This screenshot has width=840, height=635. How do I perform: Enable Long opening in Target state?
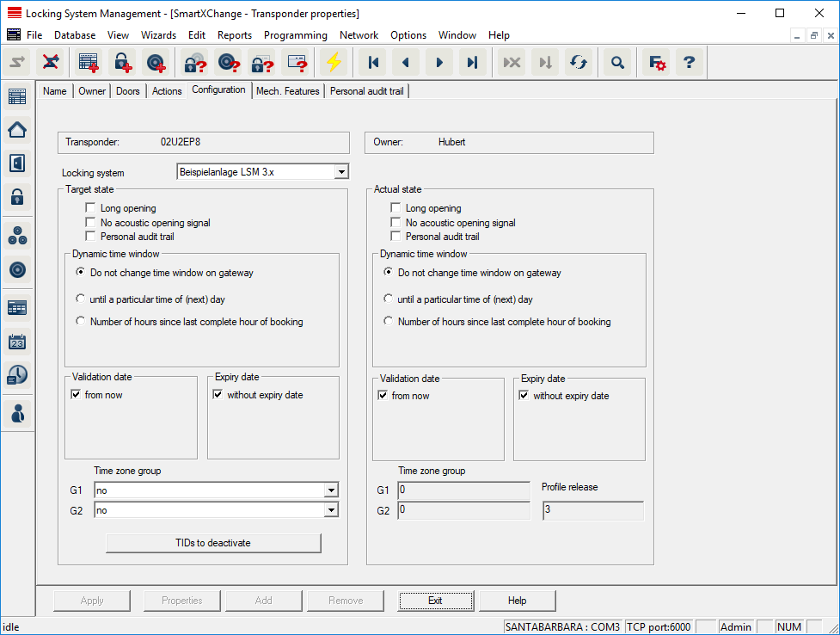click(90, 208)
